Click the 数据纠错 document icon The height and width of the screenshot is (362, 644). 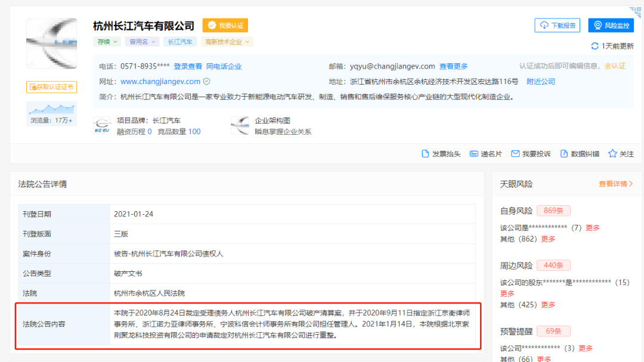(x=564, y=154)
